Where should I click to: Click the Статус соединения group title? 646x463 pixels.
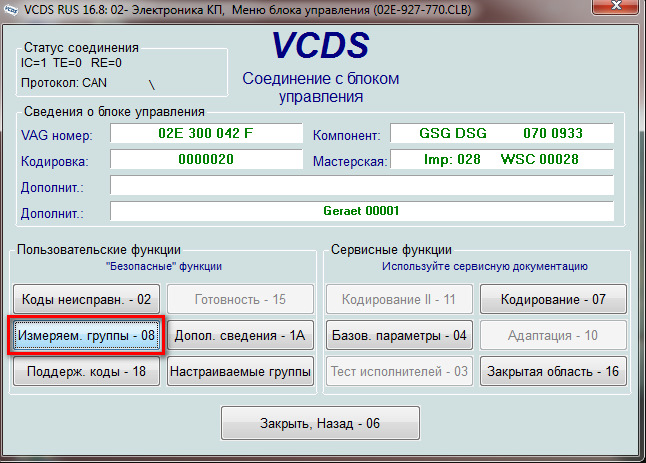coord(81,47)
